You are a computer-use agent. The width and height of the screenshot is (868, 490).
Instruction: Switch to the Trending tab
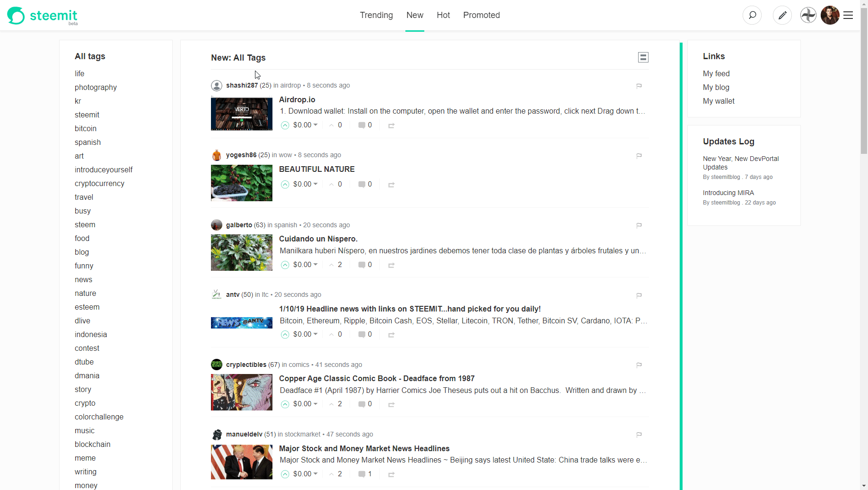(x=376, y=15)
